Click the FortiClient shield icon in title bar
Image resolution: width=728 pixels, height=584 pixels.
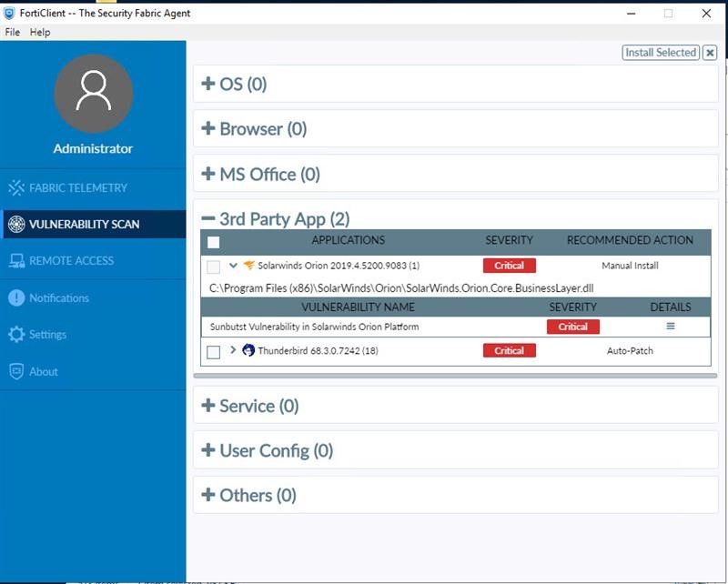(x=9, y=13)
